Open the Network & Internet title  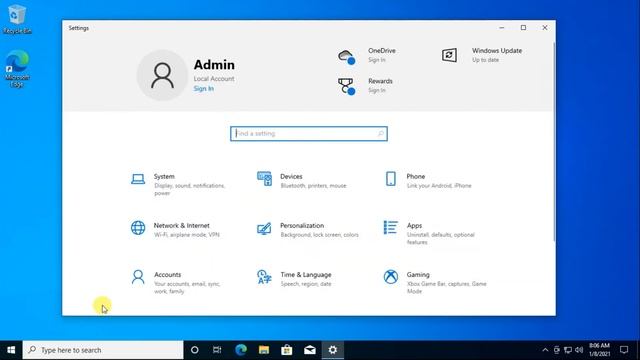tap(181, 225)
